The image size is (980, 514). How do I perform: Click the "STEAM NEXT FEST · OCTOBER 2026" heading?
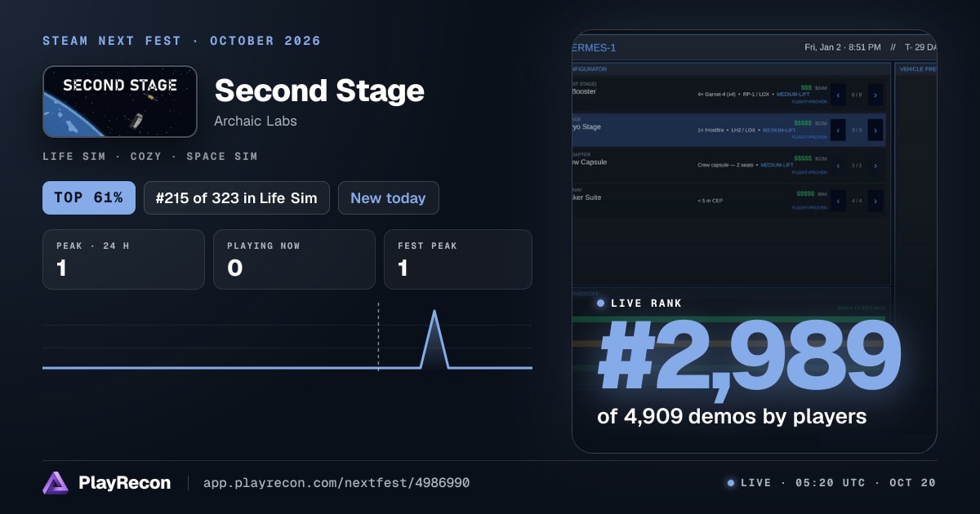click(x=182, y=41)
